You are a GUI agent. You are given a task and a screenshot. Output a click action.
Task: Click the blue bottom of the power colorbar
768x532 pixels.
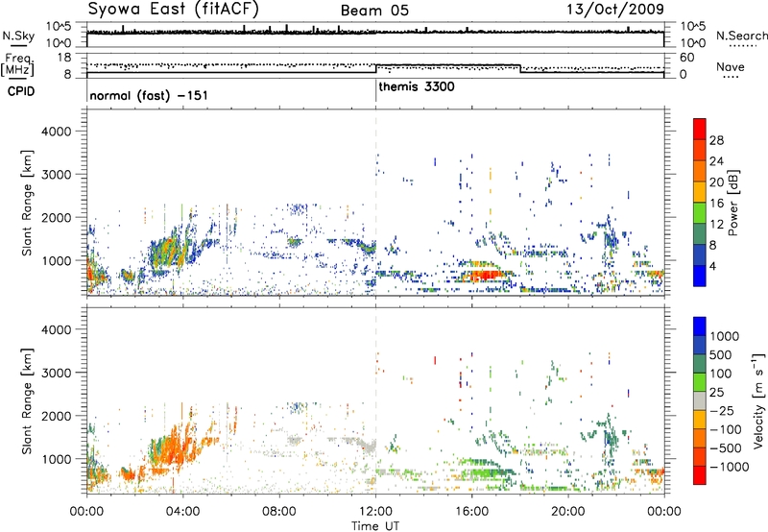click(700, 277)
